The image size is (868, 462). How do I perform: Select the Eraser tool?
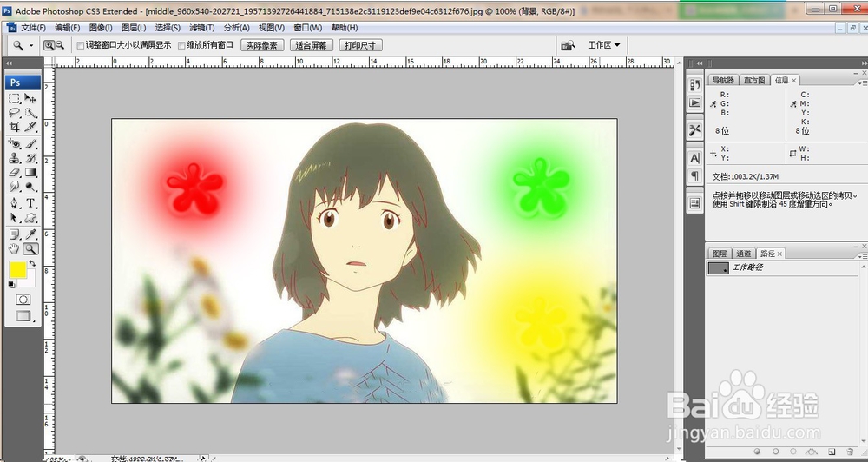click(x=15, y=173)
